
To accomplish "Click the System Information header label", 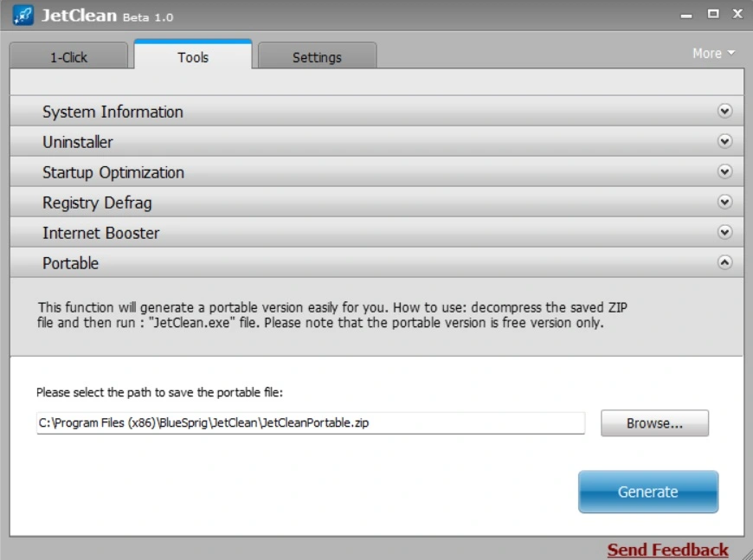I will pos(113,112).
